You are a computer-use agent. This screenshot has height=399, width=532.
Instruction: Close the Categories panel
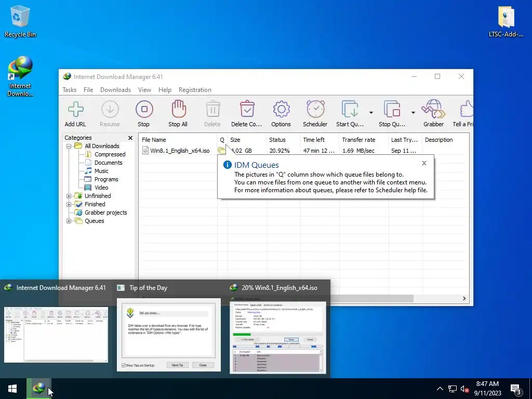(x=130, y=138)
